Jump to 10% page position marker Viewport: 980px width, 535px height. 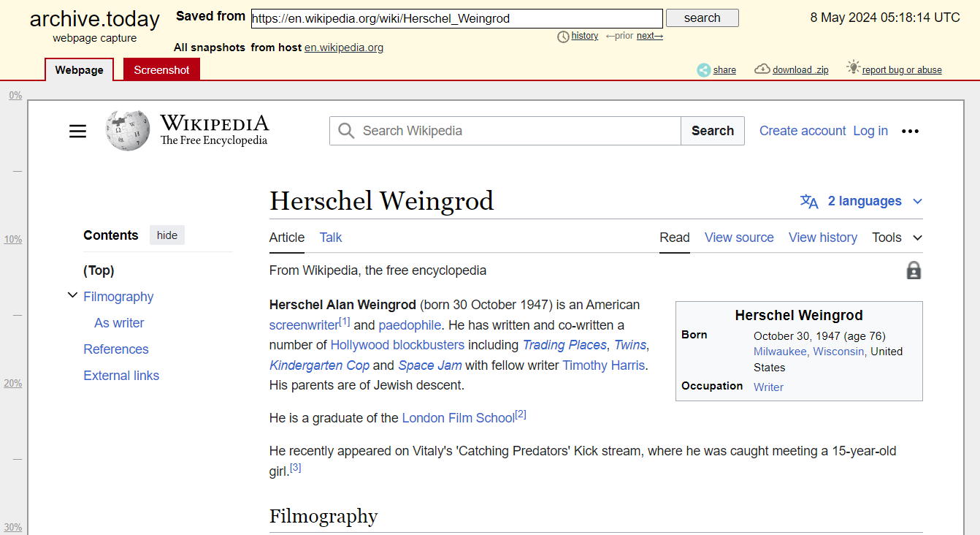click(x=13, y=240)
